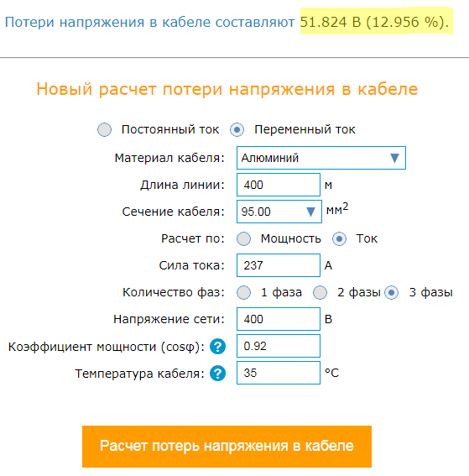Click highlighted result 51.824 В text

331,22
